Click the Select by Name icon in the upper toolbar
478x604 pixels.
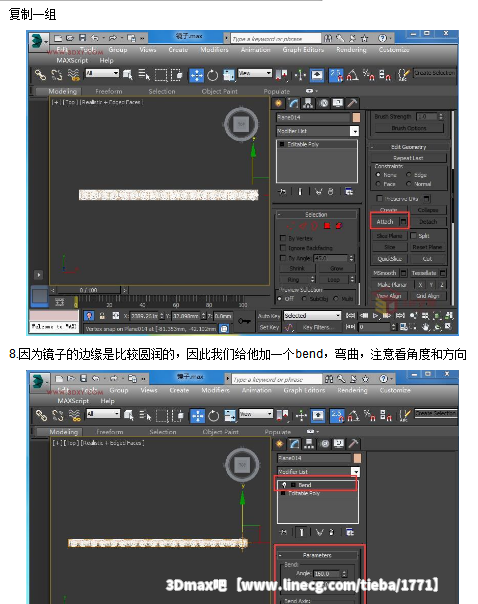pos(144,75)
